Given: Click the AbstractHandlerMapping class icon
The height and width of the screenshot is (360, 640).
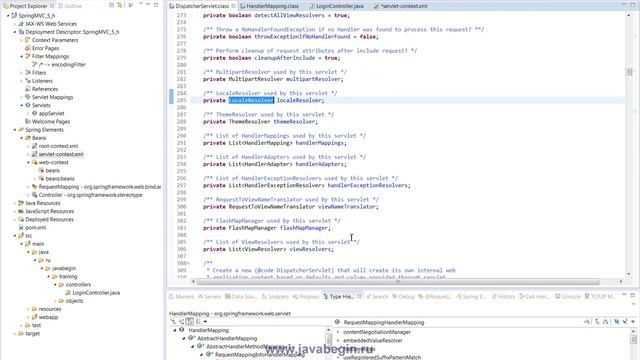Looking at the screenshot, I should point(191,338).
